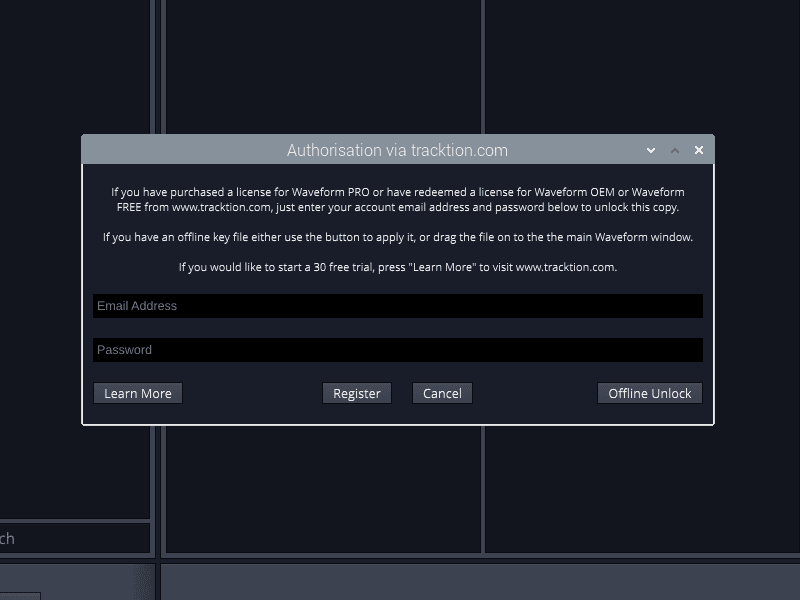Open the Learn More page
This screenshot has height=600, width=800.
click(138, 393)
